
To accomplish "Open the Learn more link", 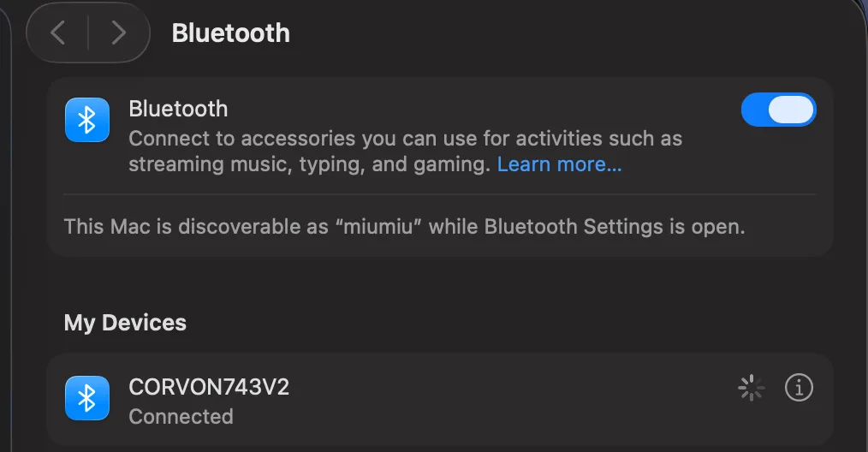I will (x=559, y=164).
